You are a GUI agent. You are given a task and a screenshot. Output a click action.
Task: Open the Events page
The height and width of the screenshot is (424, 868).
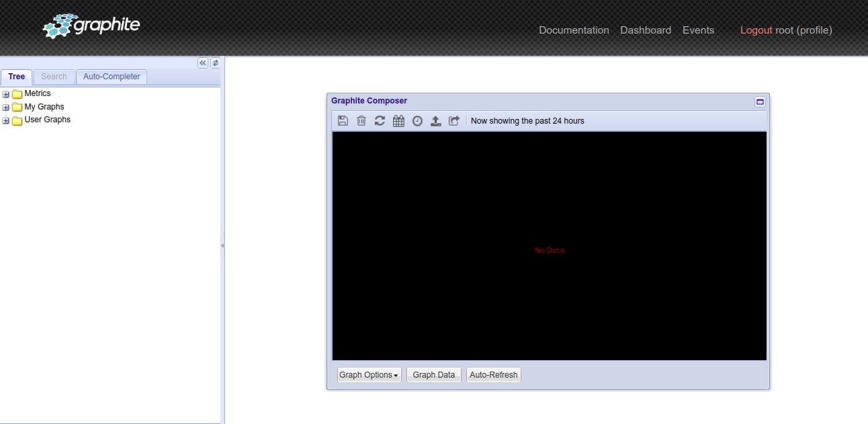coord(698,30)
